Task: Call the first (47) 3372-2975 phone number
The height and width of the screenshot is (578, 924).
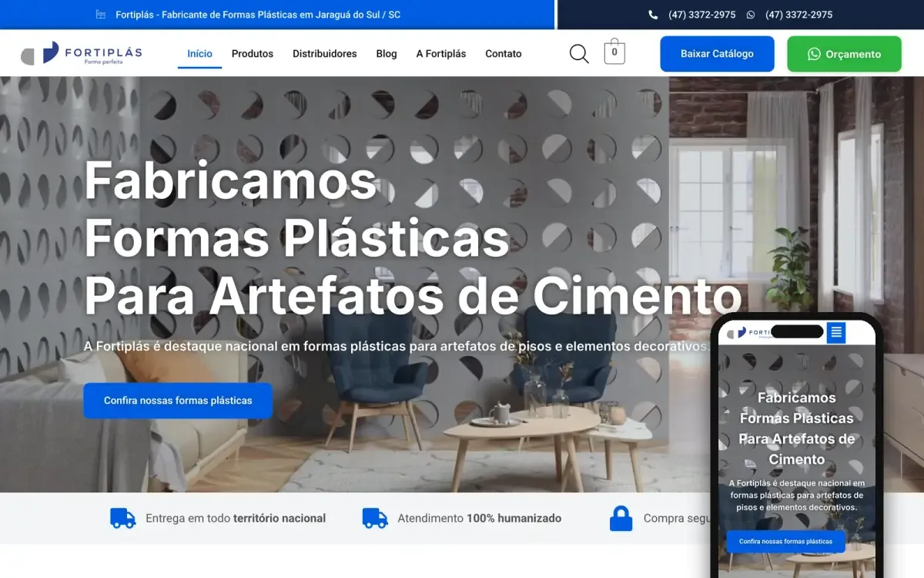Action: coord(701,15)
